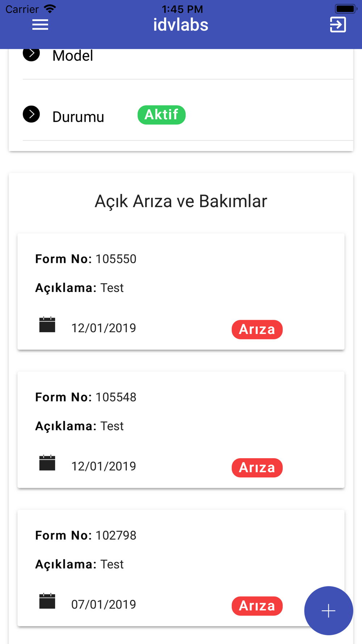Open form number 105550 card
This screenshot has height=644, width=362.
pos(181,292)
